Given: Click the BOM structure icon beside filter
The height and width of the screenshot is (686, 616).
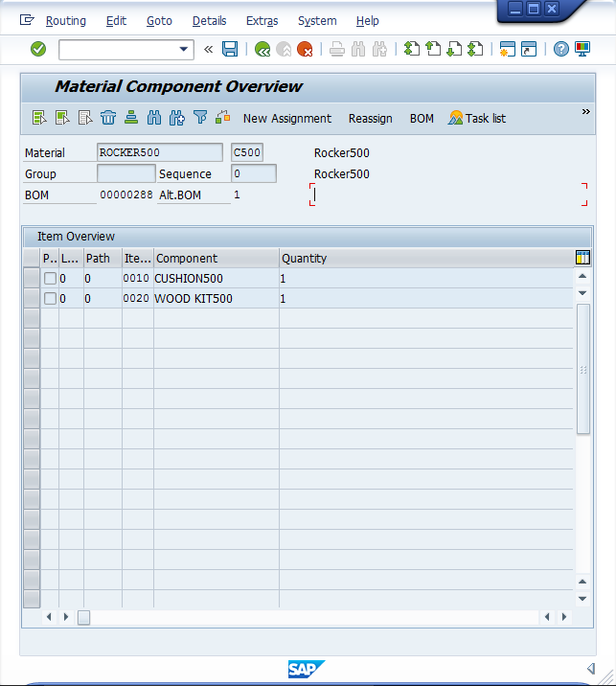Looking at the screenshot, I should (222, 117).
